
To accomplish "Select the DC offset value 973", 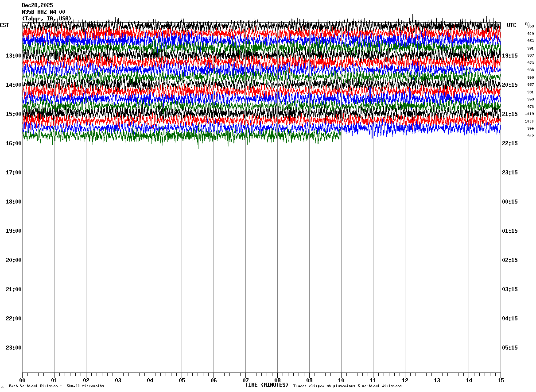I will 530,63.
